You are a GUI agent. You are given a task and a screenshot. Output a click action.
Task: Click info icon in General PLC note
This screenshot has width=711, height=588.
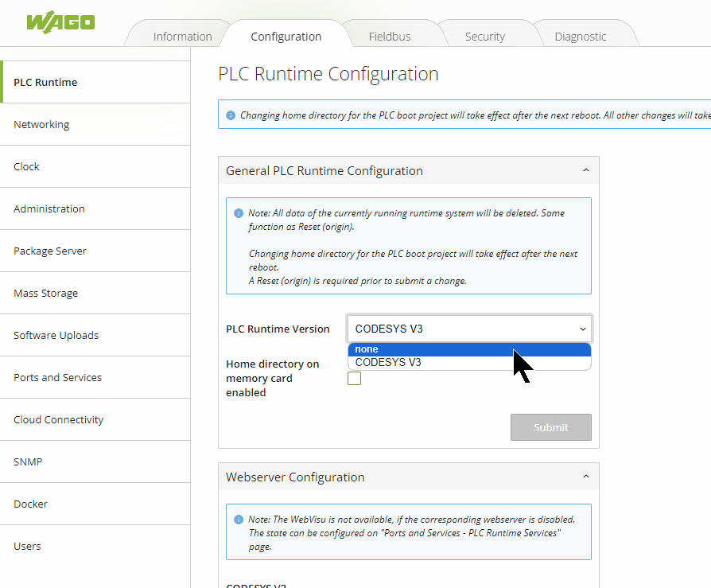[239, 213]
